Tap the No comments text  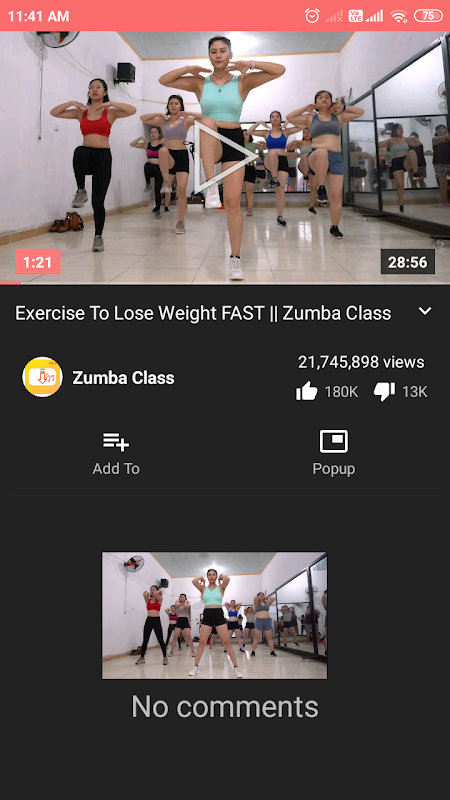pos(225,707)
